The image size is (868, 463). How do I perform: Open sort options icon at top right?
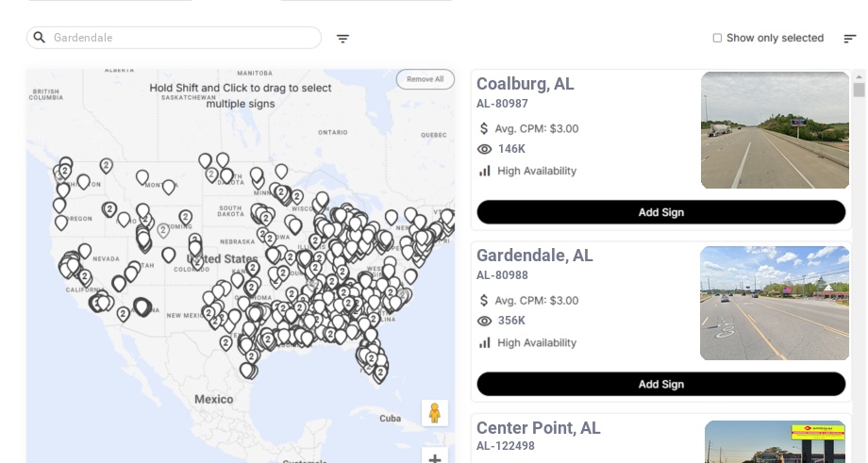tap(849, 39)
